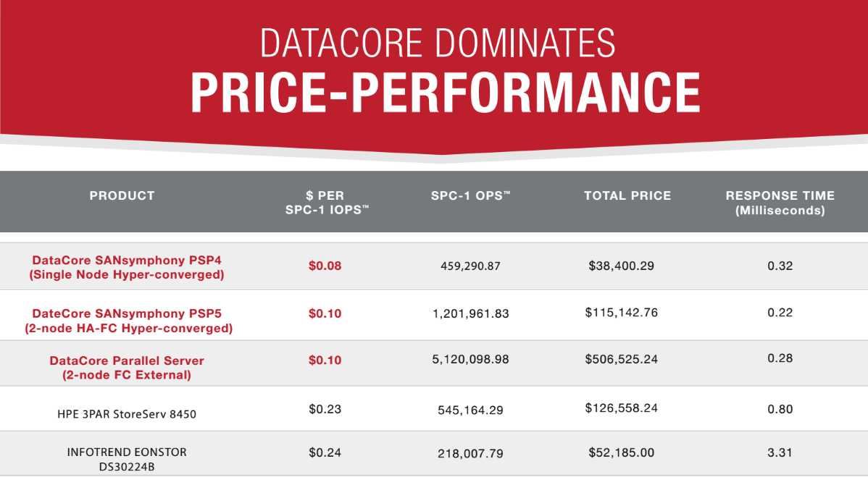The height and width of the screenshot is (477, 868).
Task: Click the RESPONSE TIME (Milliseconds) header
Action: tap(780, 203)
